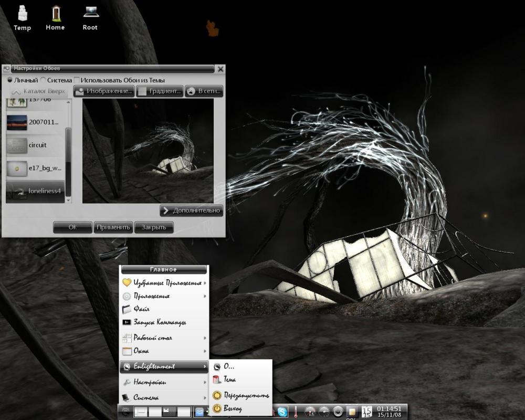Click the arrow next to Окна
The height and width of the screenshot is (420, 525).
pyautogui.click(x=205, y=351)
